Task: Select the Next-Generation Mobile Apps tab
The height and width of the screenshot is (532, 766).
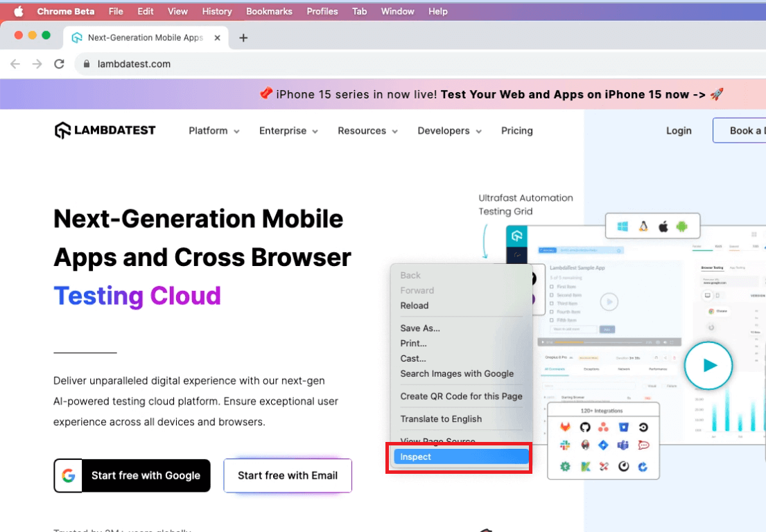Action: (146, 37)
